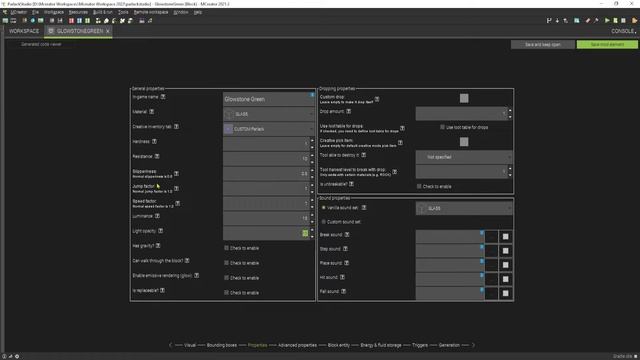Open help for Is unbreakable

point(351,184)
